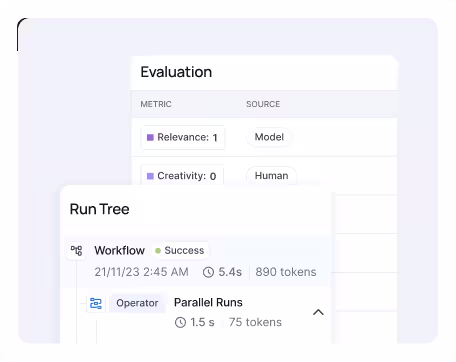
Task: Click the clock icon beside 1.5 s
Action: click(180, 322)
